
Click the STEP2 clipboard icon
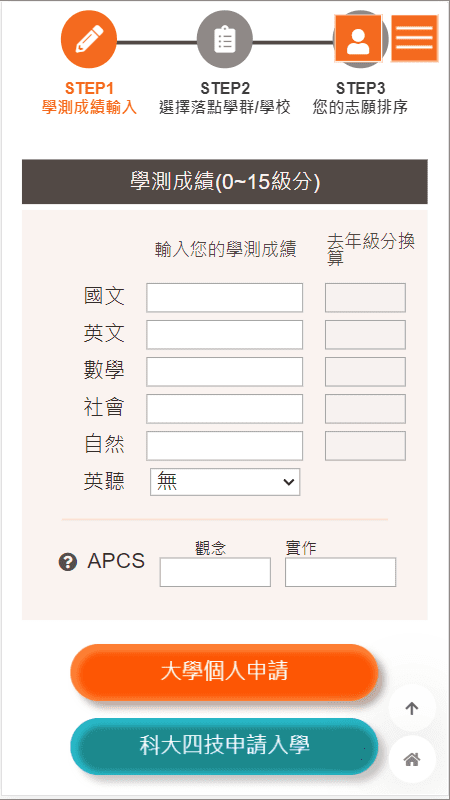tap(224, 39)
